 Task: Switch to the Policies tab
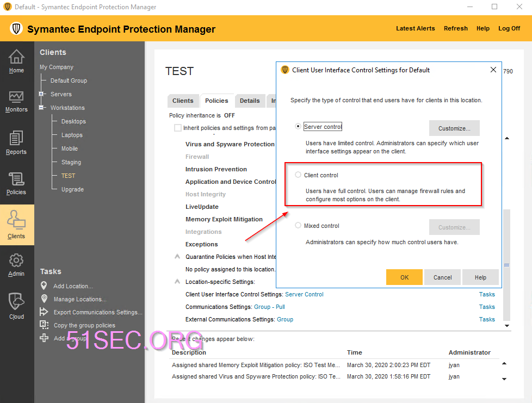pyautogui.click(x=217, y=101)
